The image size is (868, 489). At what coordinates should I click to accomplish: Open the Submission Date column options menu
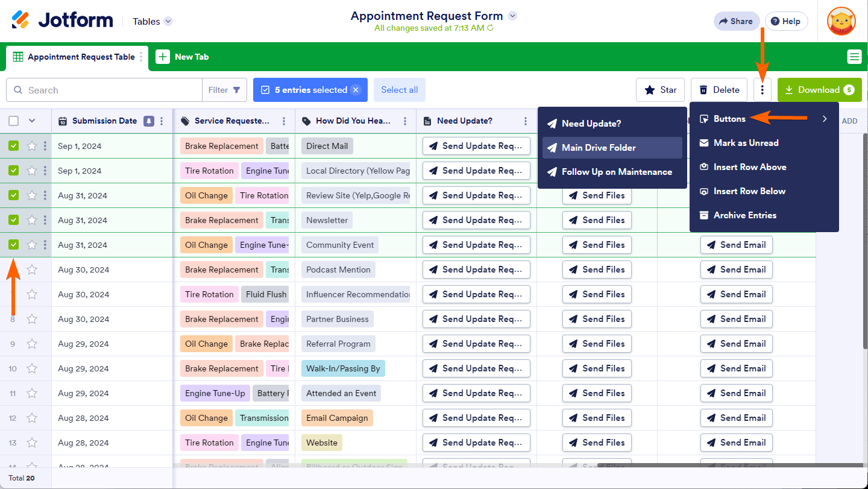tap(162, 121)
